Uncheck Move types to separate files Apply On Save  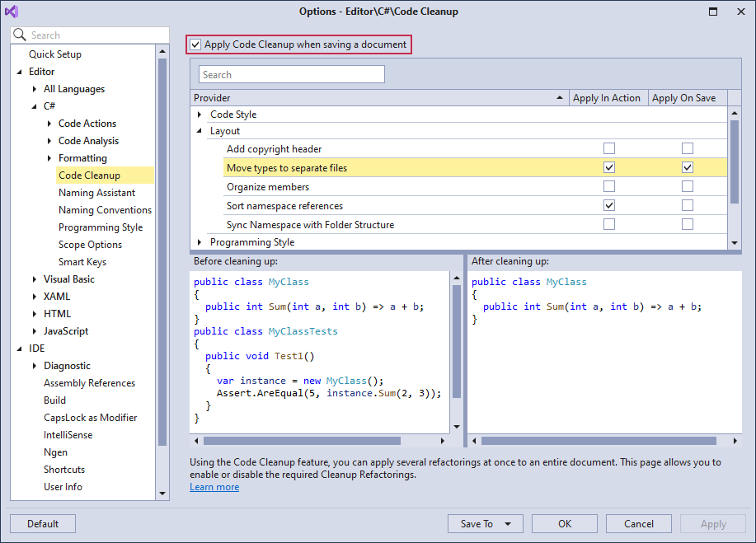click(x=687, y=167)
